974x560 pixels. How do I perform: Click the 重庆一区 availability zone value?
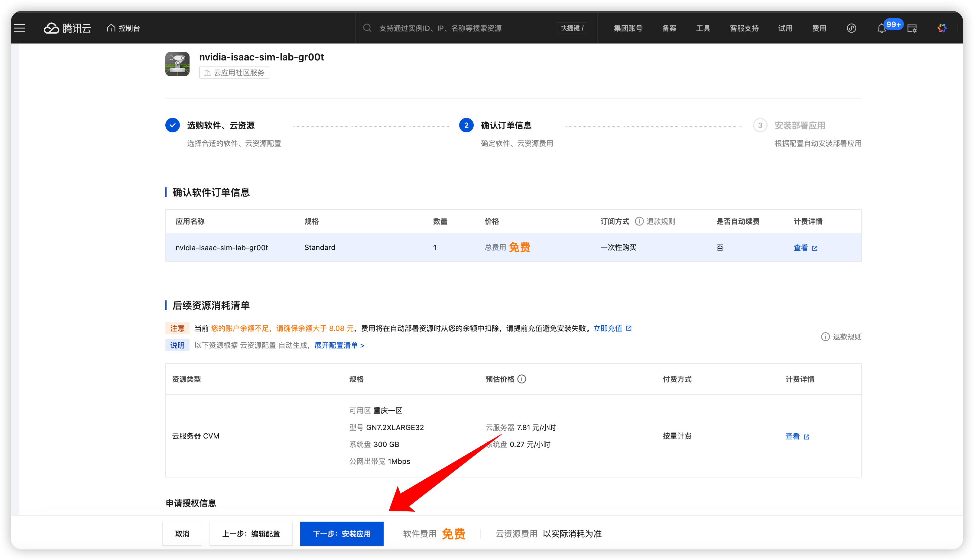coord(387,410)
